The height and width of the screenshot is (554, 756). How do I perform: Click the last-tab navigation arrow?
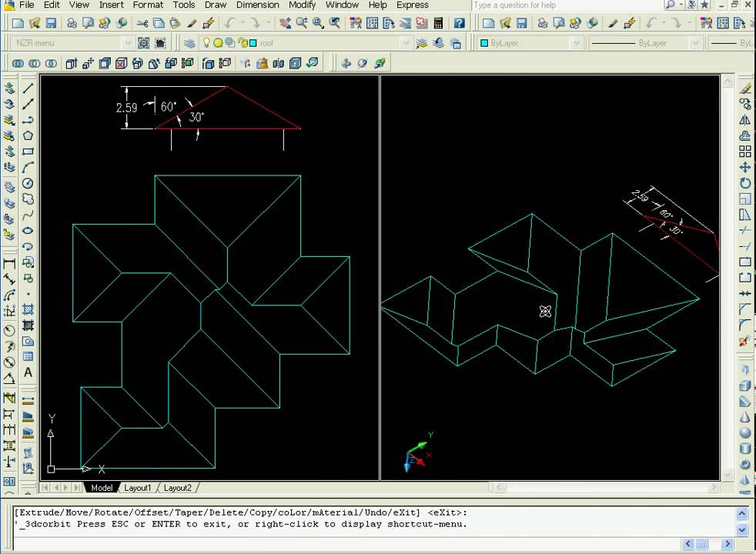[76, 488]
